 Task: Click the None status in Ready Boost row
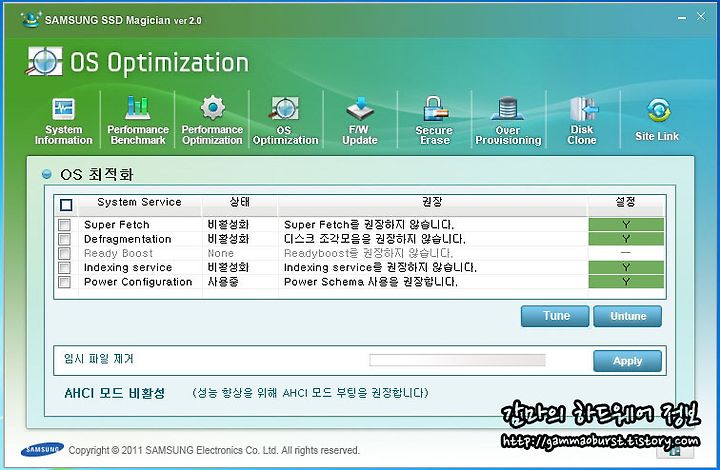click(x=221, y=253)
